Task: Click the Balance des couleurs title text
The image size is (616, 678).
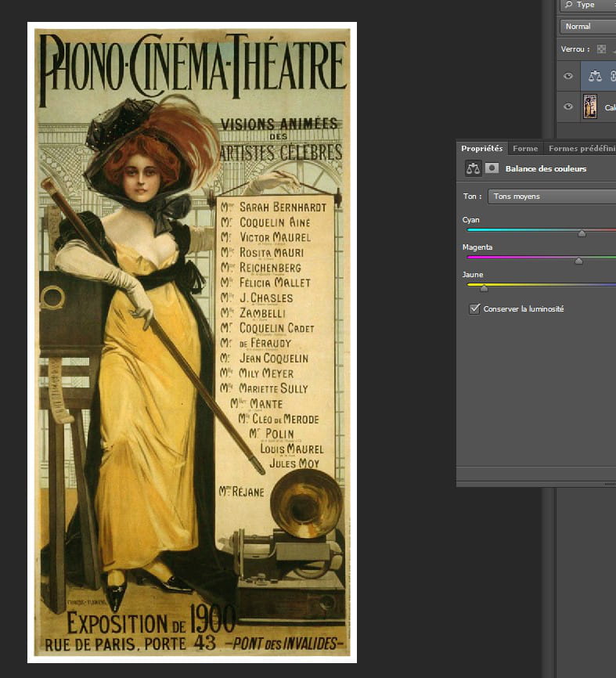Action: [546, 168]
